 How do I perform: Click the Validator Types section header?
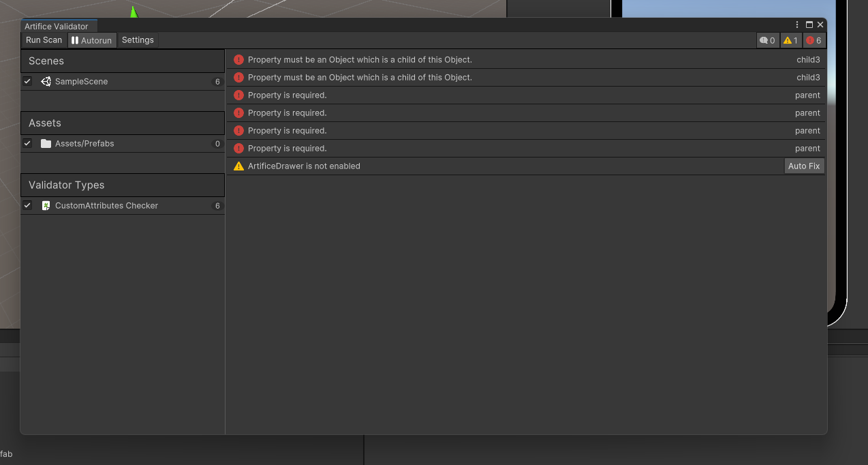pos(123,185)
